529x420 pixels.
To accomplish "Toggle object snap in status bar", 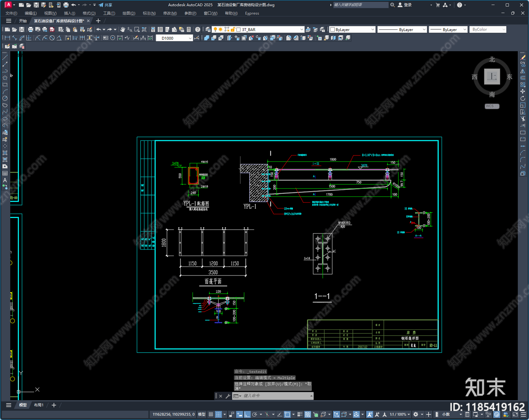I will pos(287,414).
